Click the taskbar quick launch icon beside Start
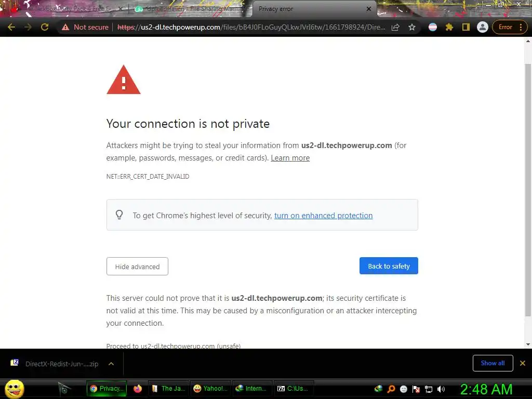This screenshot has height=399, width=532. pos(63,389)
